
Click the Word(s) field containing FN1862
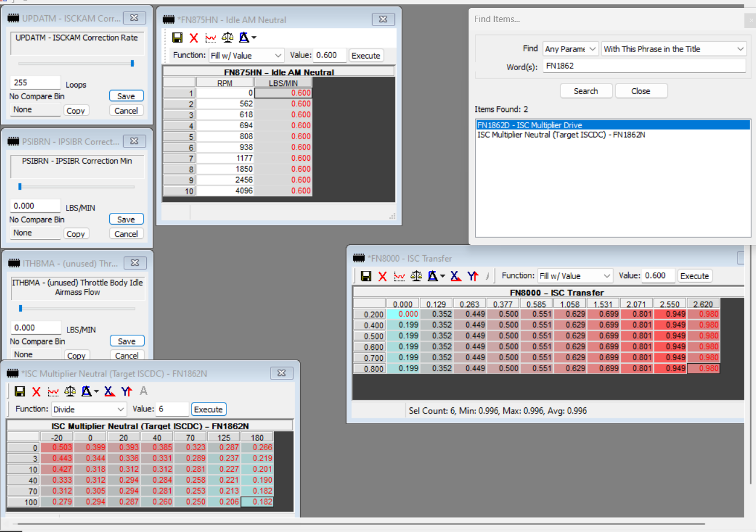(644, 66)
